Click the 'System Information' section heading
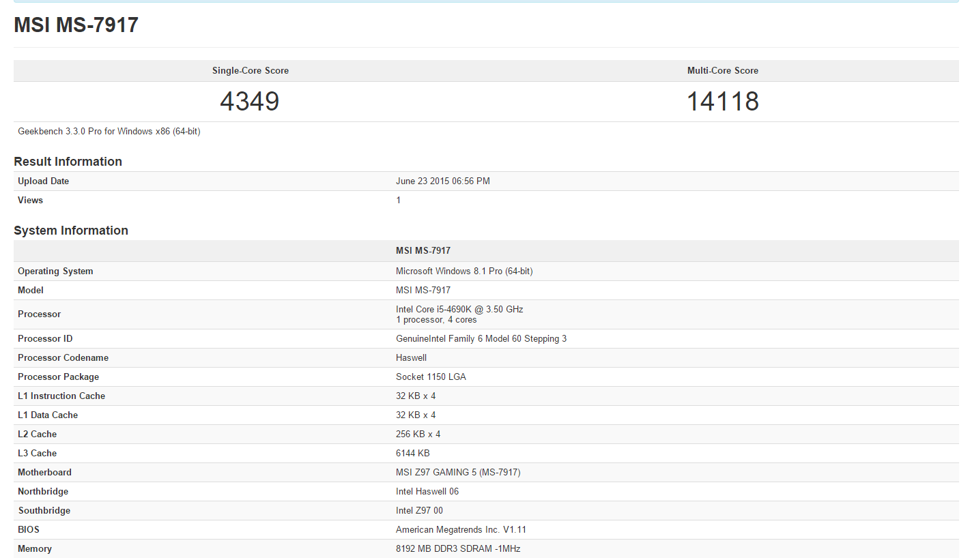Screen dimensions: 970x560 [71, 231]
